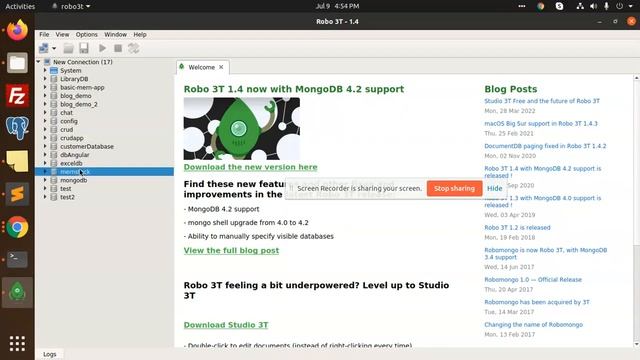This screenshot has width=640, height=360.
Task: Expand the chat database
Action: tap(45, 113)
